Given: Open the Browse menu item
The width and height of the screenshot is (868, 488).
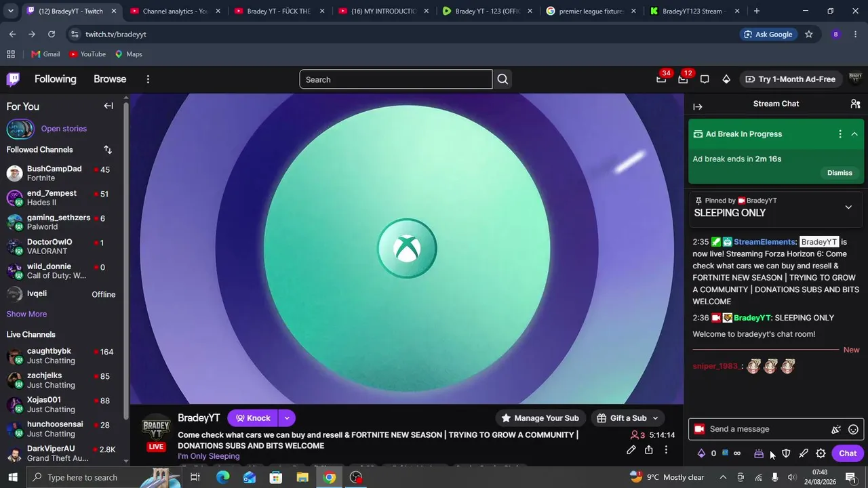Looking at the screenshot, I should tap(110, 79).
